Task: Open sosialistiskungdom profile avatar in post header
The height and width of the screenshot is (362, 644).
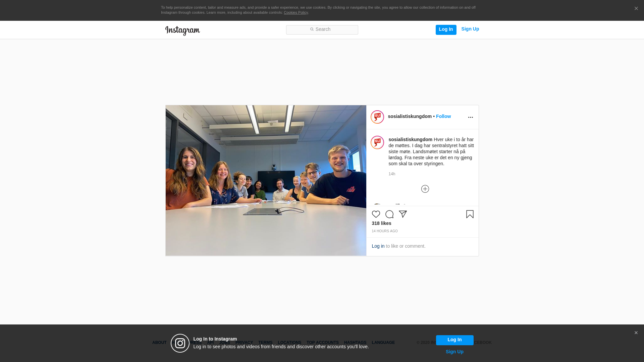Action: (x=377, y=117)
